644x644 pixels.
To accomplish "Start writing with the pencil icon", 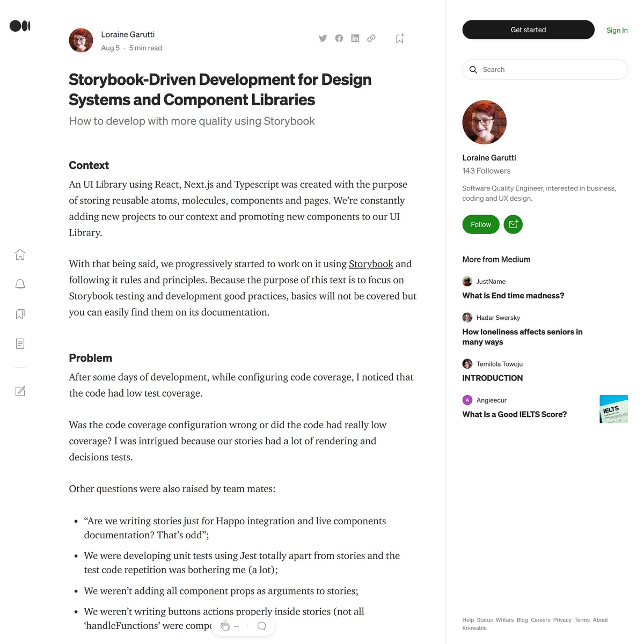I will (x=20, y=391).
